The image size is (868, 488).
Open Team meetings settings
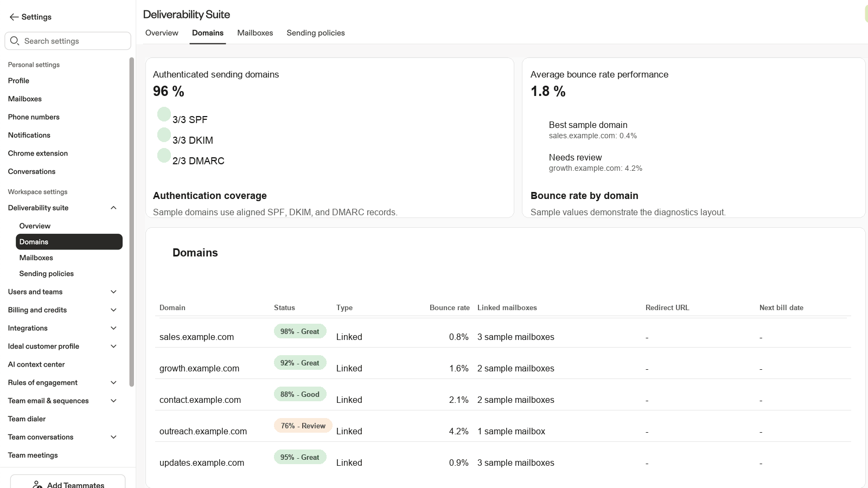(33, 455)
